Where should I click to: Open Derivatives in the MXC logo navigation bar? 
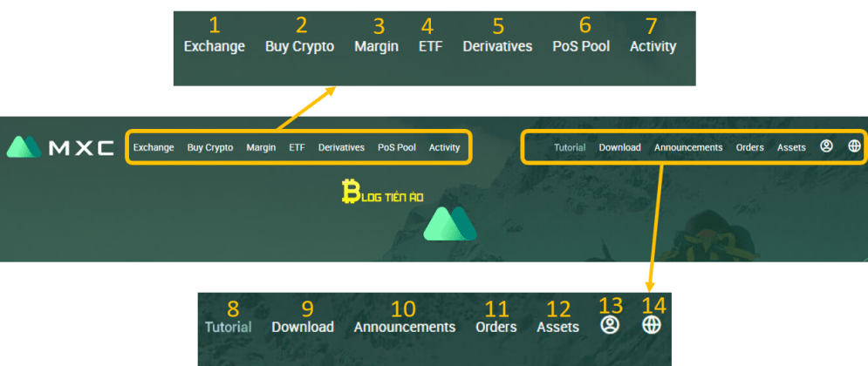[341, 147]
